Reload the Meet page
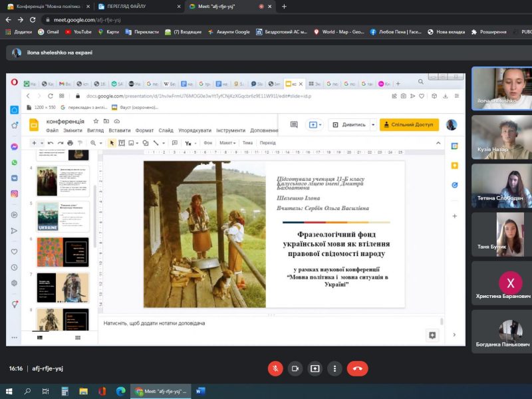The image size is (532, 399). pos(32,20)
